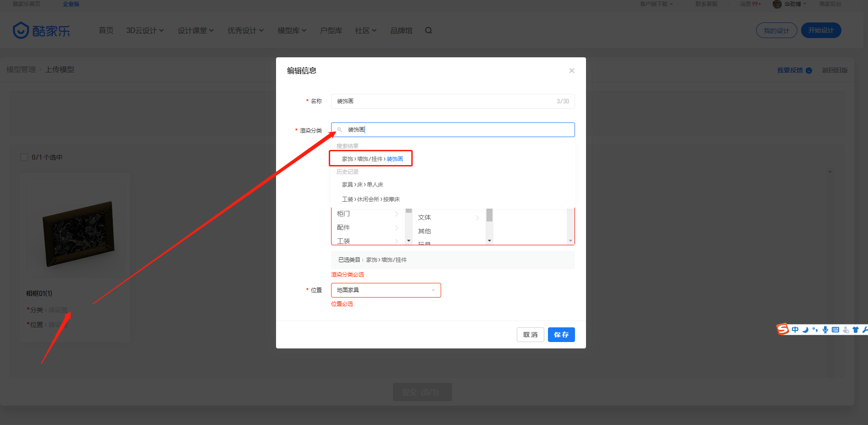Open the 位置 dropdown showing 地面家具
The height and width of the screenshot is (425, 868).
[386, 290]
